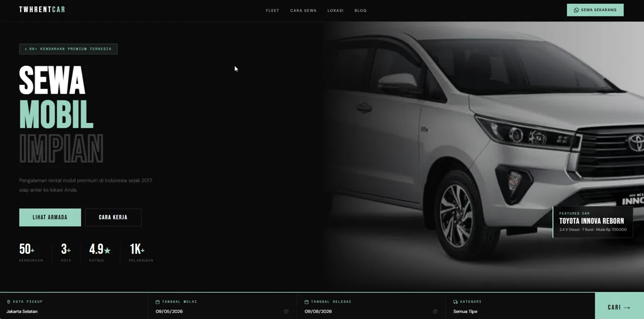Viewport: 644px width, 319px height.
Task: Go to Cara Sewa in navigation
Action: tap(303, 11)
